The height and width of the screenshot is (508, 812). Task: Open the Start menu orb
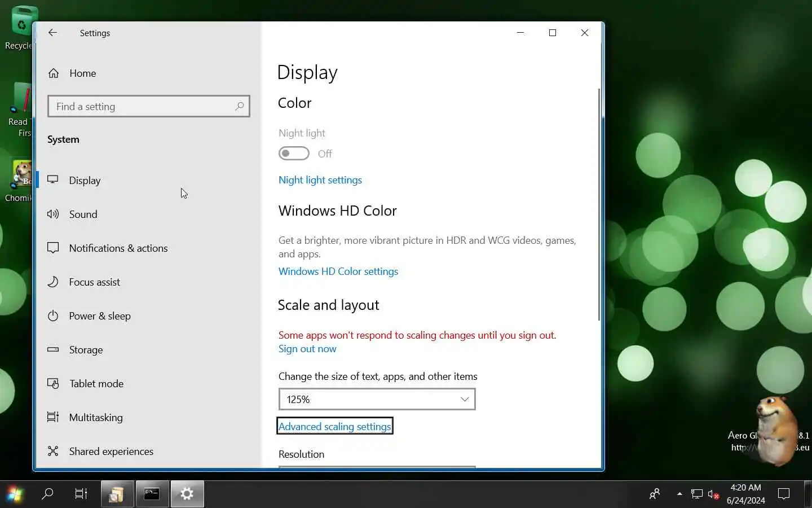[x=15, y=494]
